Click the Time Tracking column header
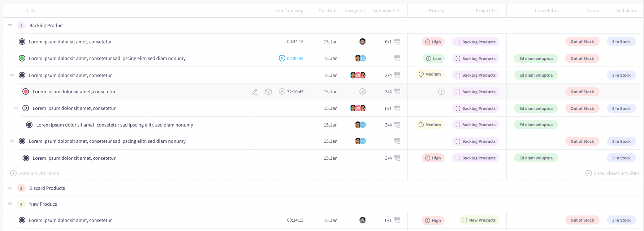 point(288,11)
